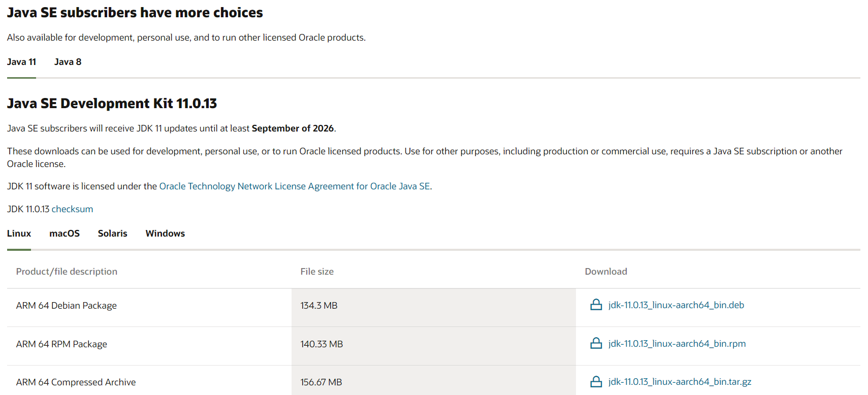868x395 pixels.
Task: Download jdk-11.0.13_linux-aarch64_bin.rpm
Action: pos(677,344)
